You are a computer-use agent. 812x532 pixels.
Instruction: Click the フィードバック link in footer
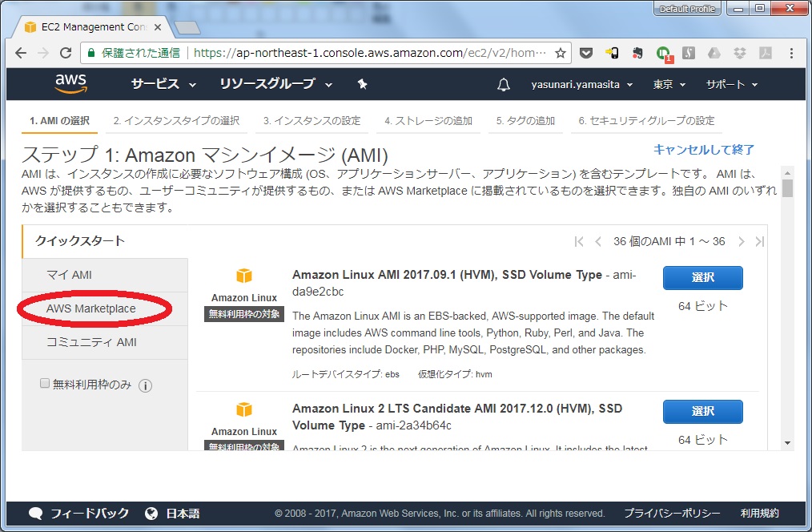coord(90,514)
